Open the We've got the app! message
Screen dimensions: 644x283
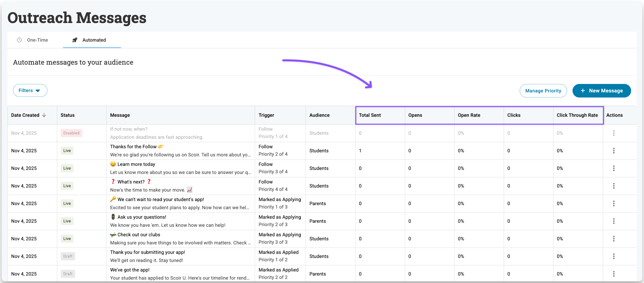[130, 270]
